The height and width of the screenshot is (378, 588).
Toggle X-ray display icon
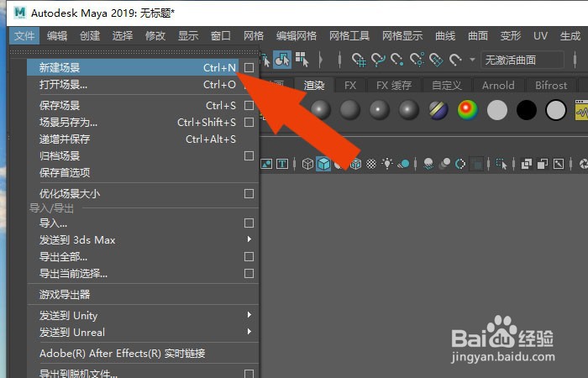click(527, 164)
